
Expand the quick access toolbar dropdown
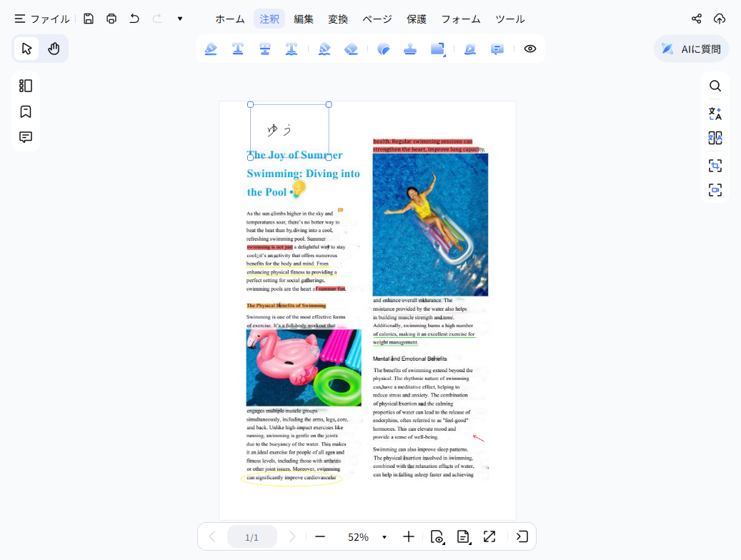[x=180, y=19]
